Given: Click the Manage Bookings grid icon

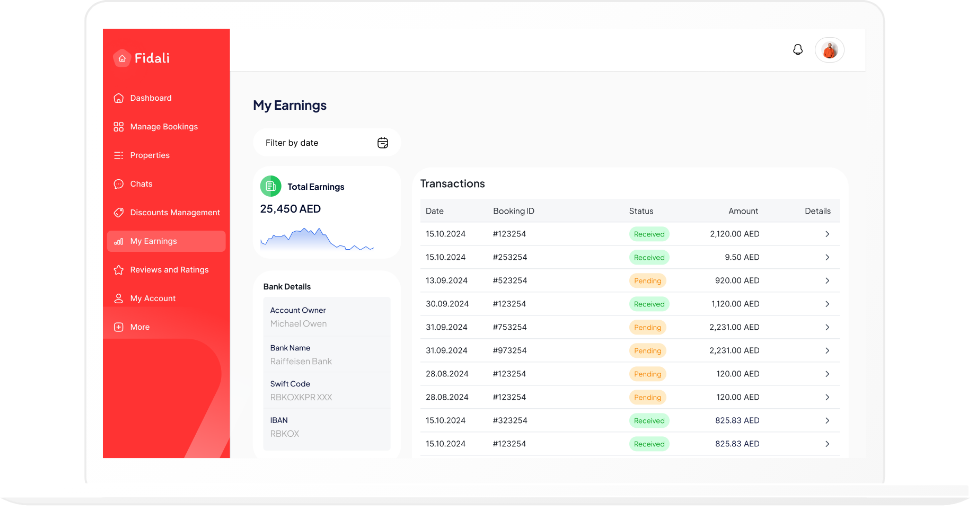Looking at the screenshot, I should (x=119, y=127).
